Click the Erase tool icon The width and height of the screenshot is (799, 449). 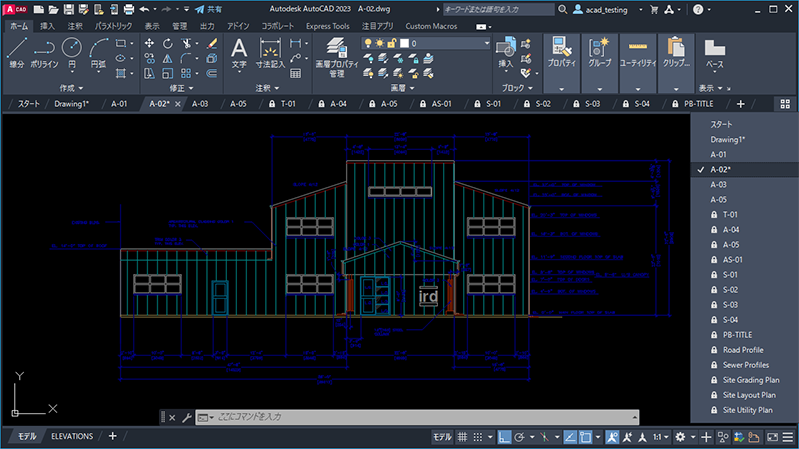[x=212, y=43]
